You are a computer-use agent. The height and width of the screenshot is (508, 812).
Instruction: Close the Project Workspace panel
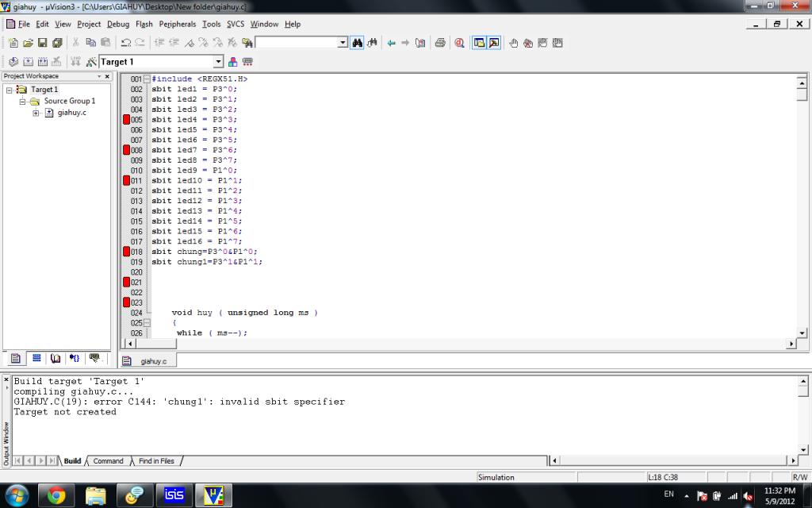coord(107,76)
